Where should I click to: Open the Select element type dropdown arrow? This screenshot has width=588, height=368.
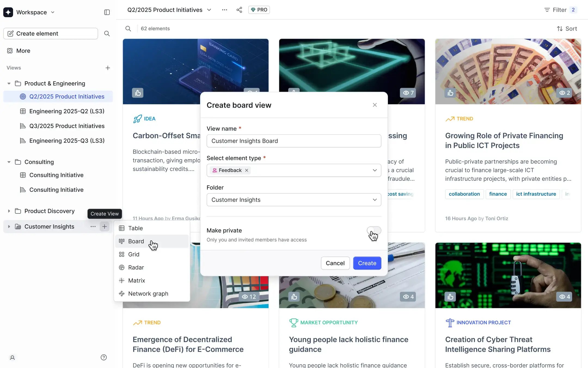click(x=375, y=170)
